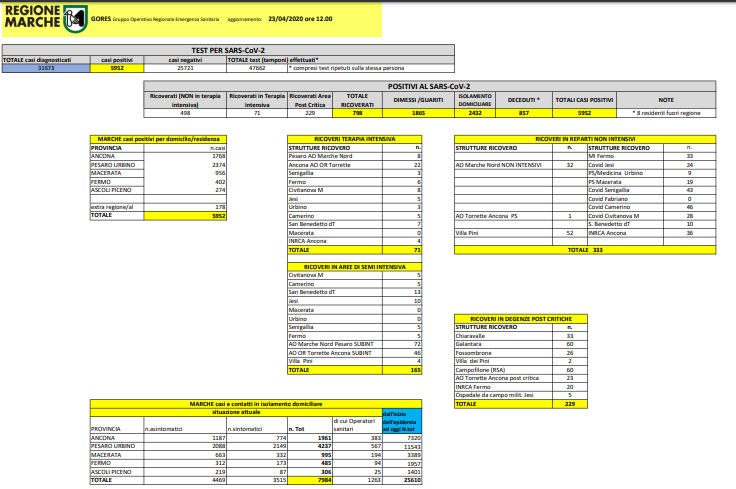Click the TOTALE RICOVERATI value 798
The image size is (736, 489).
click(x=358, y=113)
